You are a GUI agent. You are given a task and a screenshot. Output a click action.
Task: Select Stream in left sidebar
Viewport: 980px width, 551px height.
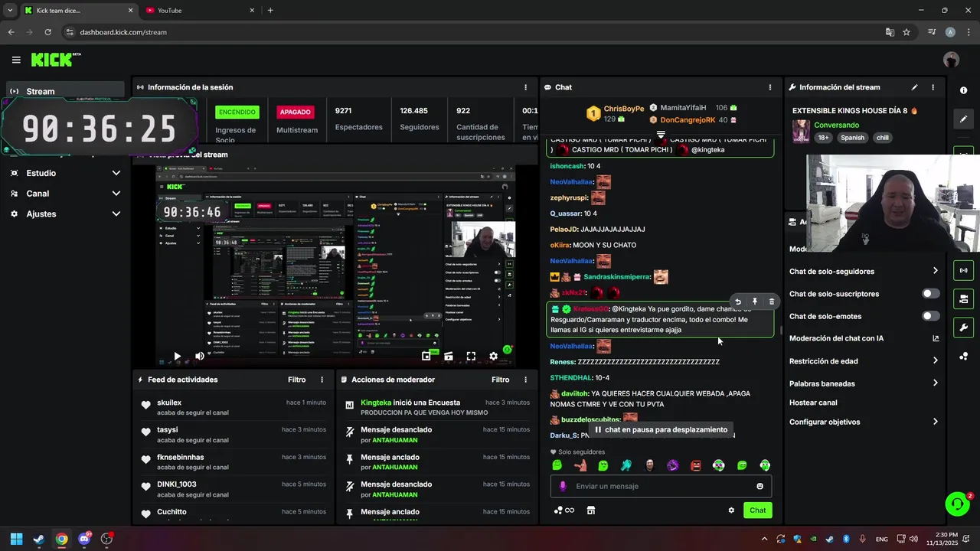(65, 91)
